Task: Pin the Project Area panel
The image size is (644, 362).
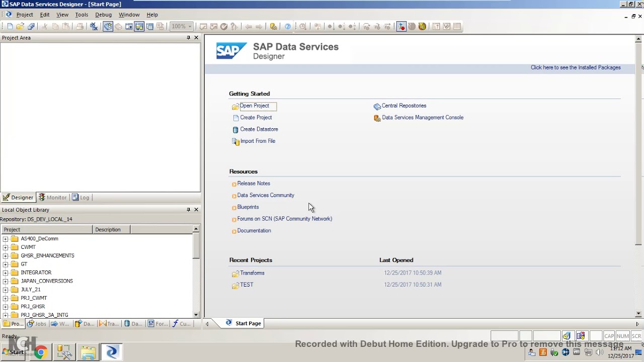Action: pos(189,38)
